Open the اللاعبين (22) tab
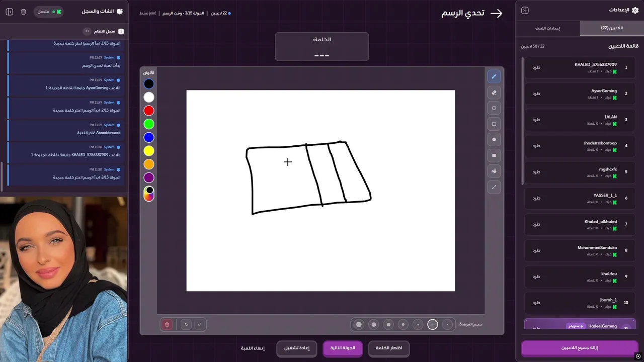Viewport: 644px width, 362px height. click(612, 28)
